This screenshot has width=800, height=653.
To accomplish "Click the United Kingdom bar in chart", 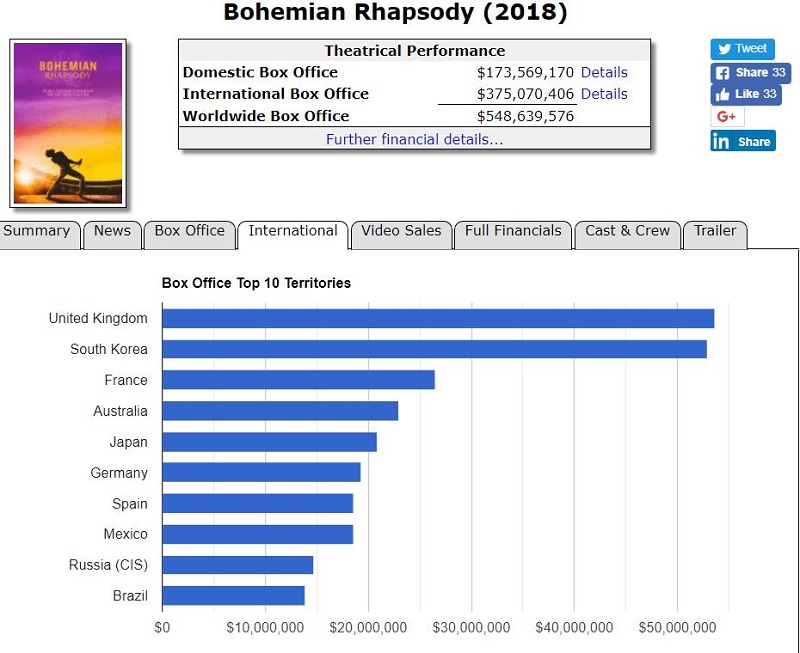I will tap(437, 319).
